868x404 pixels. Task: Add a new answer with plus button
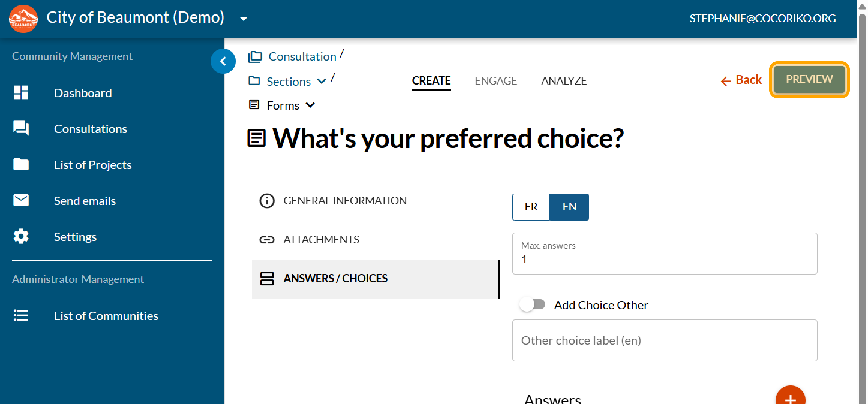[790, 398]
